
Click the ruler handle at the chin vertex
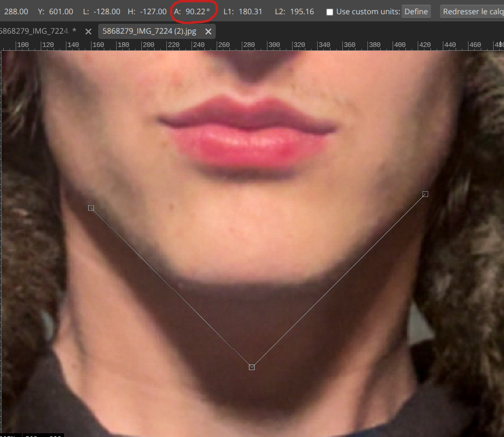pos(252,367)
